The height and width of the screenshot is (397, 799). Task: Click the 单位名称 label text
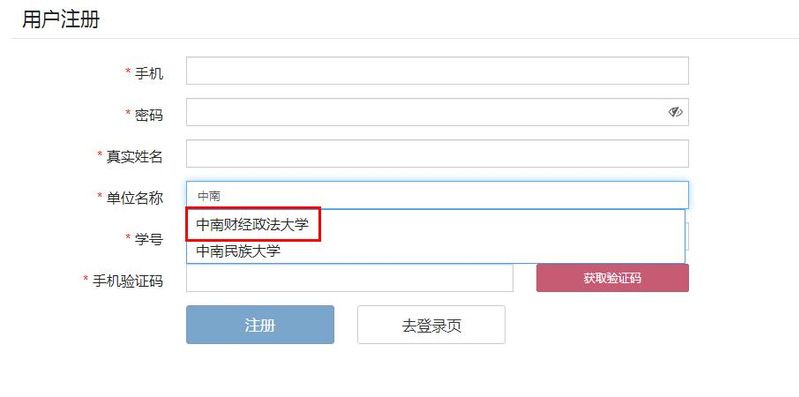coord(135,198)
